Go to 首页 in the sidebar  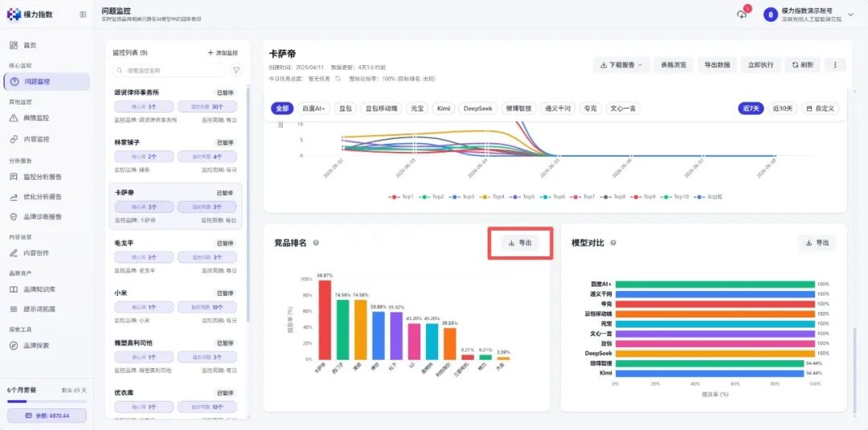[x=30, y=45]
